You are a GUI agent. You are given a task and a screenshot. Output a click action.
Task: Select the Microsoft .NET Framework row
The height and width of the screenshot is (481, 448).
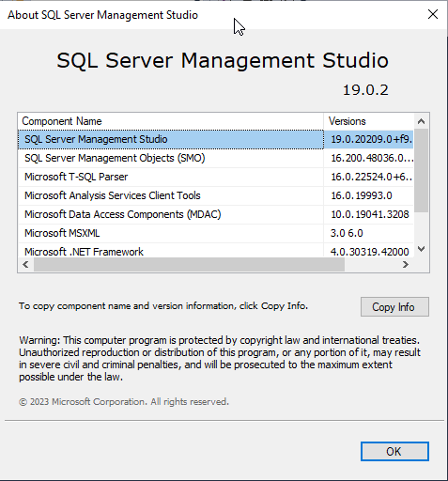pos(216,251)
